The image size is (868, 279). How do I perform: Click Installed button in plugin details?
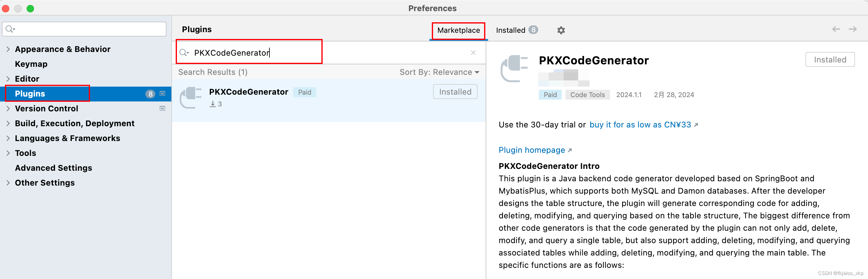pos(830,60)
